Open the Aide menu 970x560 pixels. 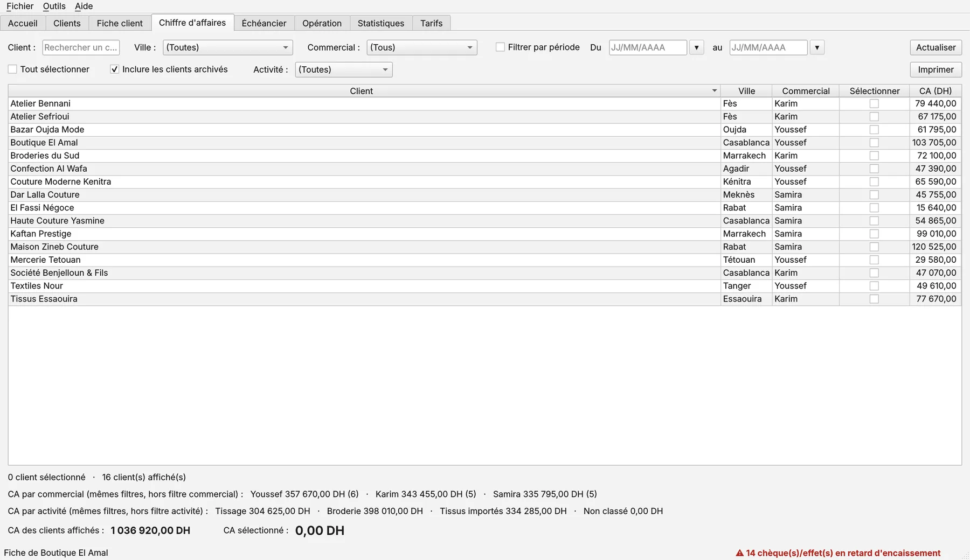84,6
